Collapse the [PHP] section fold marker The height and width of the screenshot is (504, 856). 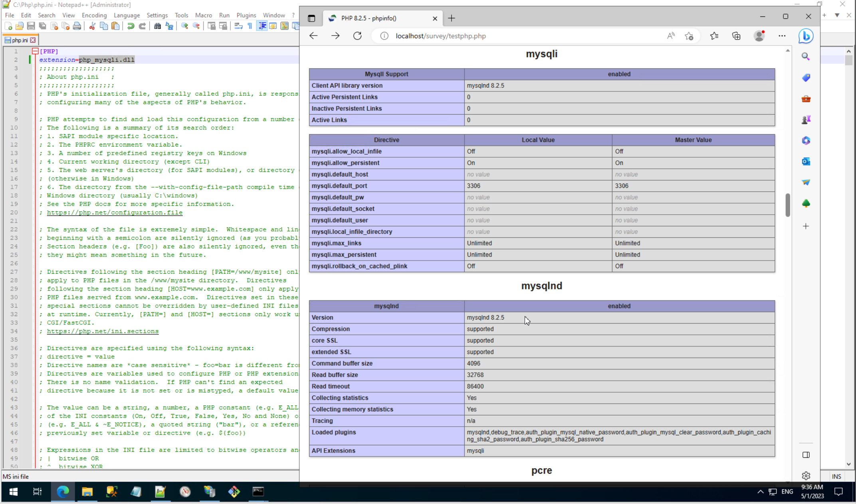[35, 51]
